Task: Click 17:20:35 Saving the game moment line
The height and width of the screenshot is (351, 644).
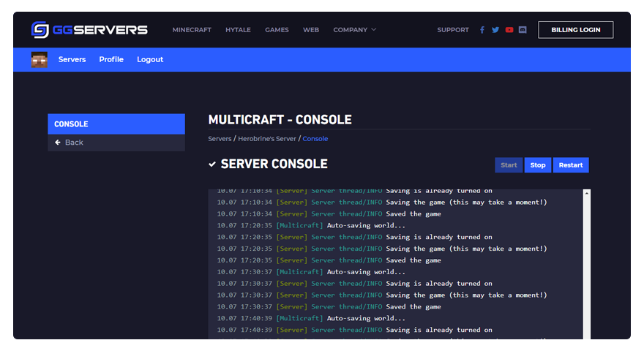Action: tap(382, 249)
